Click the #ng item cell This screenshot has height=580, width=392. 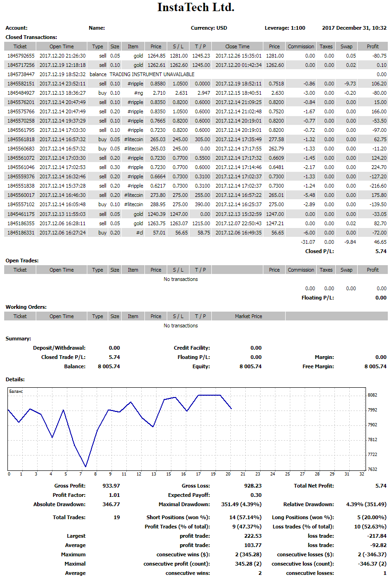[138, 93]
